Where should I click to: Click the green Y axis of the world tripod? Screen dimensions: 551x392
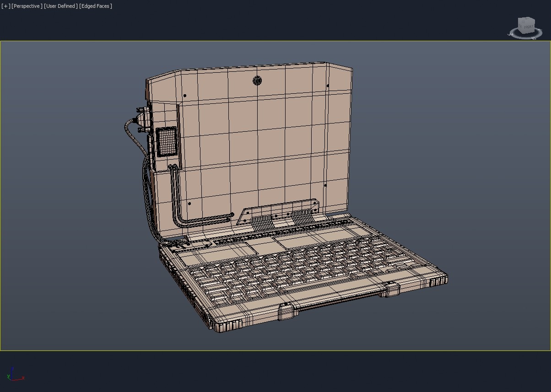8,376
